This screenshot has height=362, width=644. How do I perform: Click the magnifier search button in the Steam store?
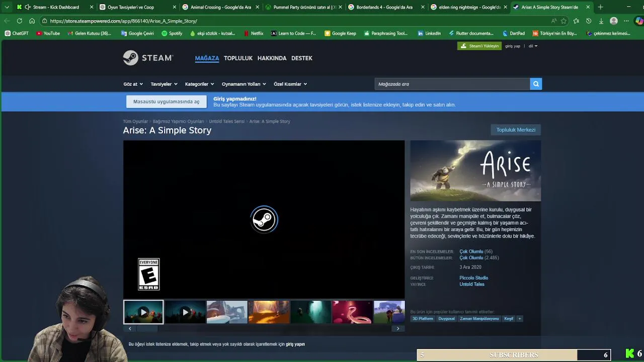click(536, 84)
